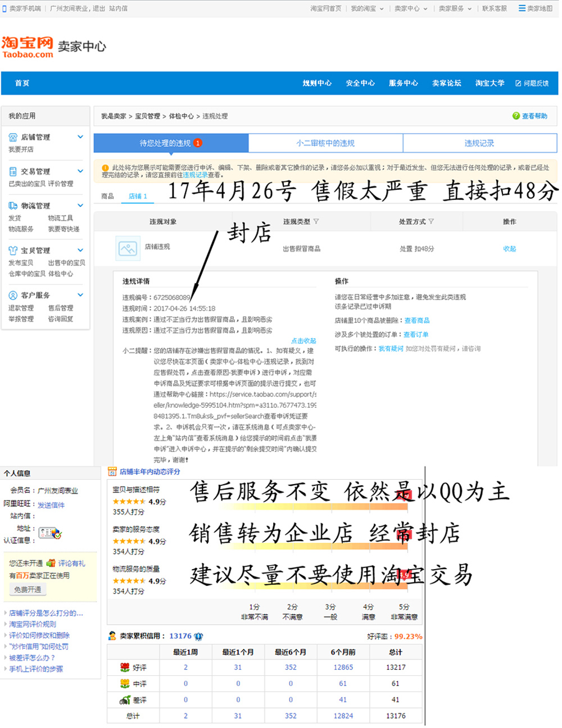Click the 交易管理 document icon

13,171
